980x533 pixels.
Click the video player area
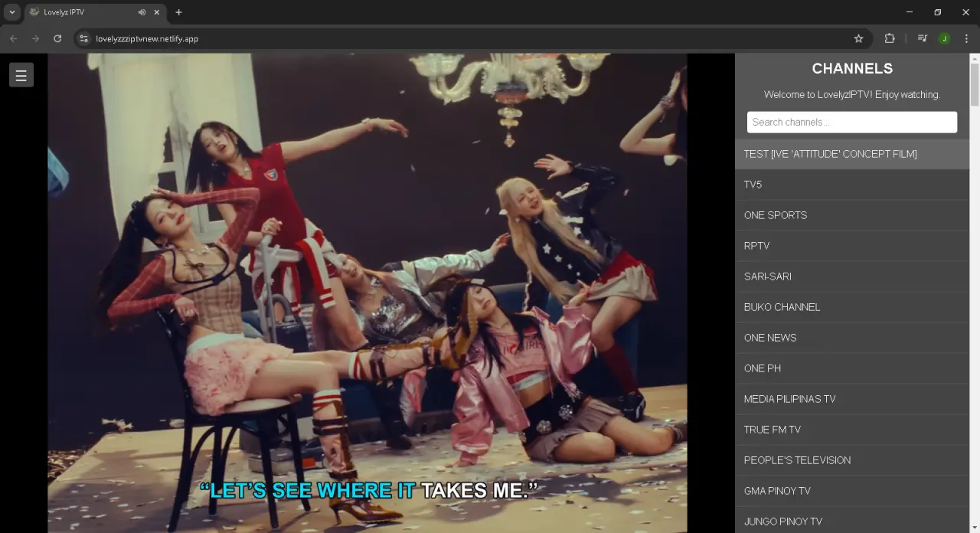point(367,293)
